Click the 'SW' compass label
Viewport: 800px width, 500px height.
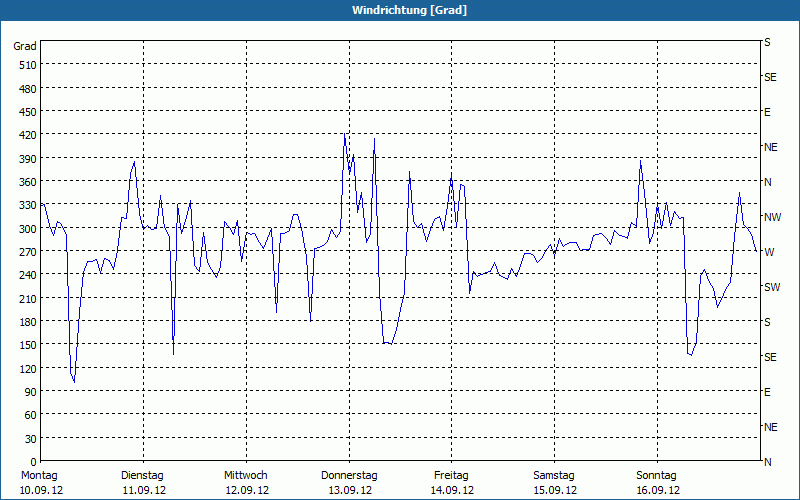tap(772, 287)
